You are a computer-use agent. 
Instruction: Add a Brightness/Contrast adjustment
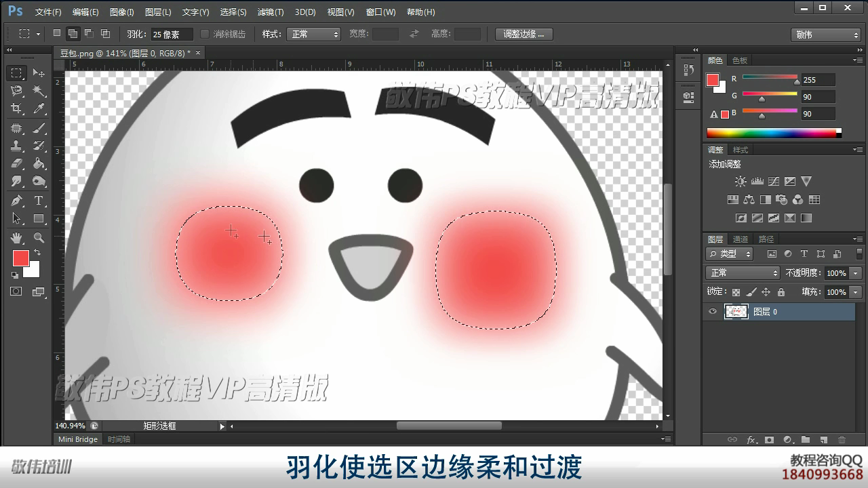(741, 181)
